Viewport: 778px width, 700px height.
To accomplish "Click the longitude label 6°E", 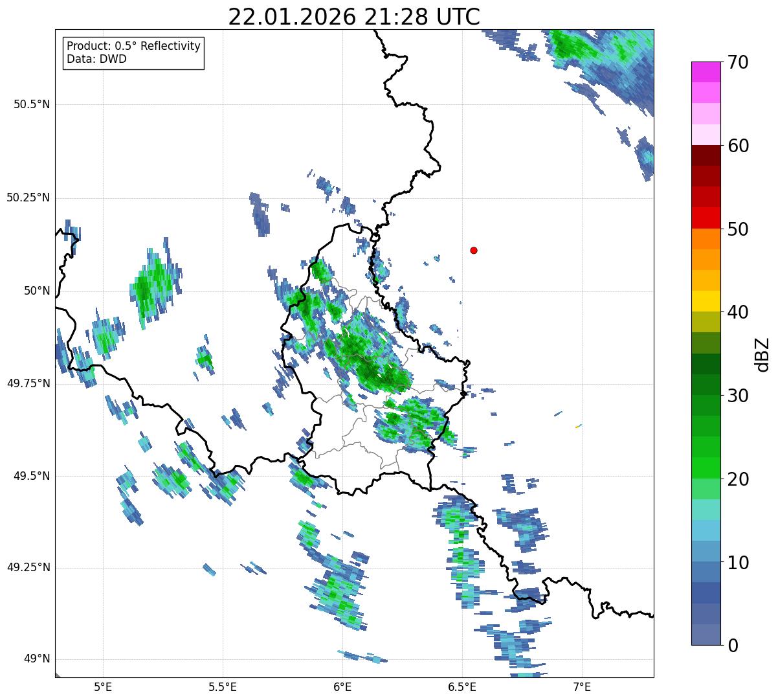I will [x=342, y=686].
